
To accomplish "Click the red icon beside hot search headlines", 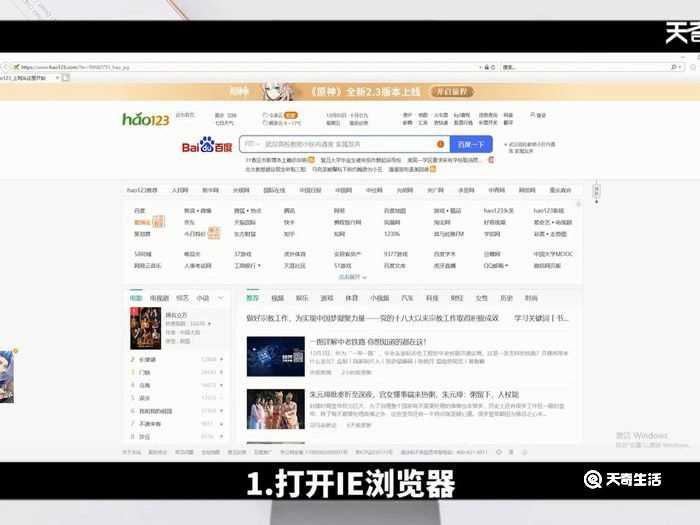I will [491, 159].
